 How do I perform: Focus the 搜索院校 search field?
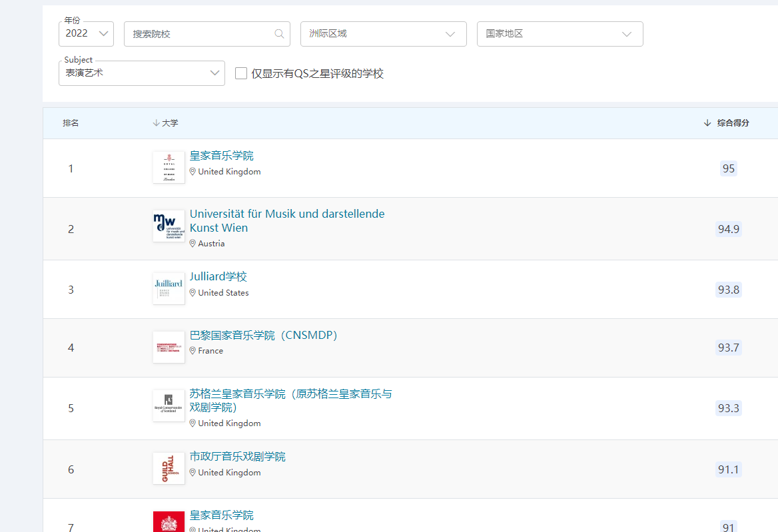pyautogui.click(x=207, y=34)
